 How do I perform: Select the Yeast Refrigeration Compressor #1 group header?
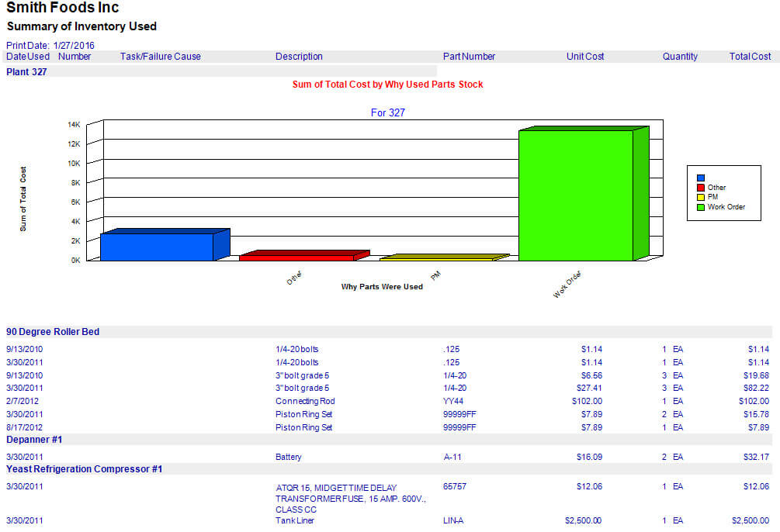pos(84,469)
